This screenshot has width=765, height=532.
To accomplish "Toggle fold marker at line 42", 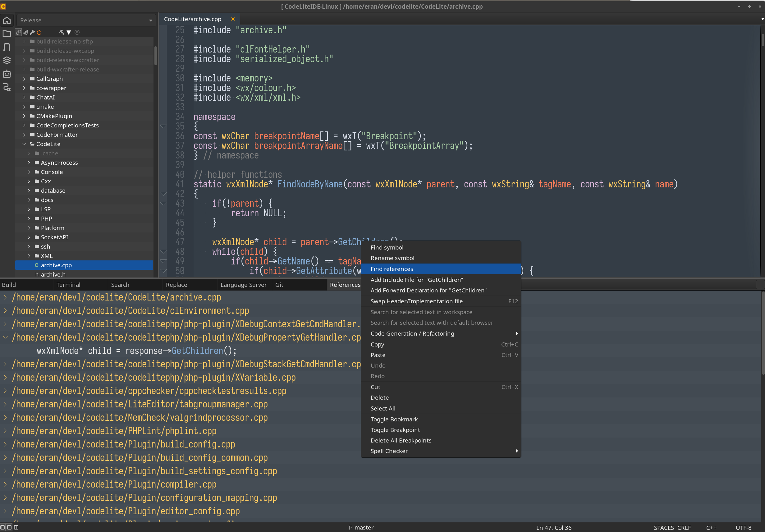I will [163, 194].
